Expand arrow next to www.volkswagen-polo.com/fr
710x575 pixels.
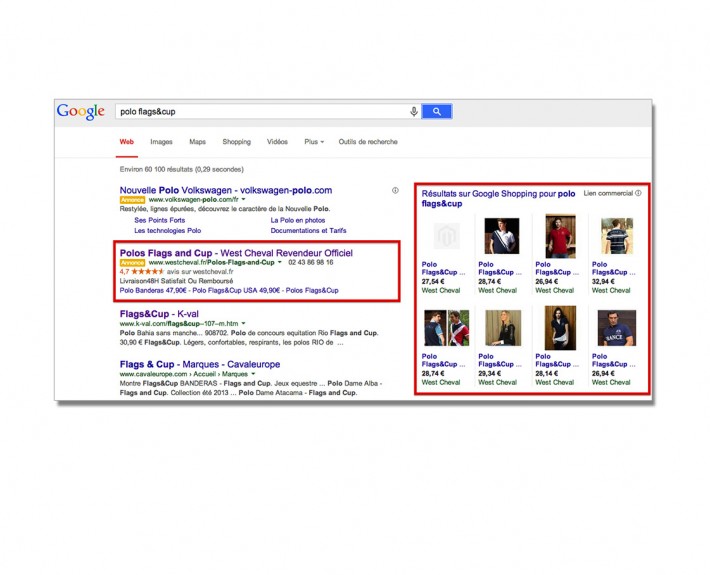(244, 199)
